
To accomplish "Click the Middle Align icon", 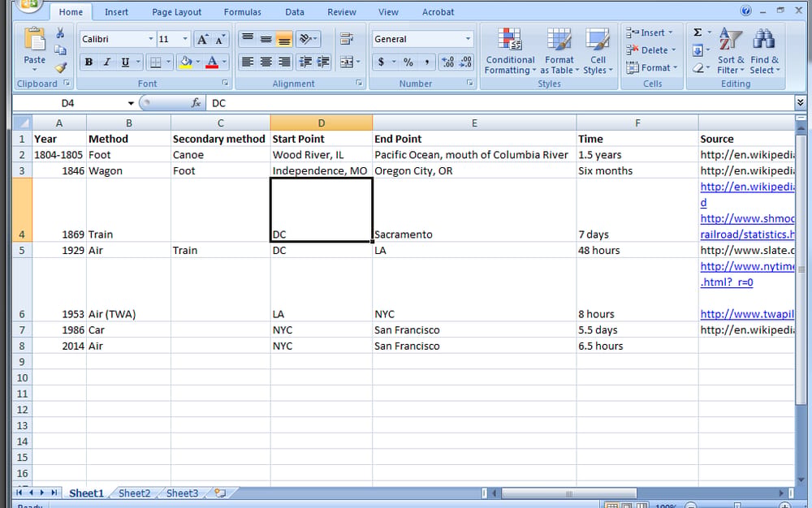I will pos(266,39).
